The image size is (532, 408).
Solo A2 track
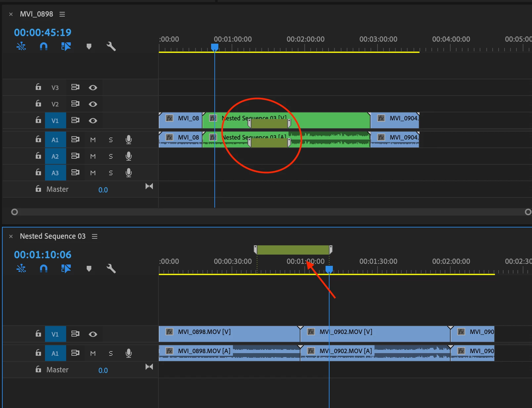point(111,156)
